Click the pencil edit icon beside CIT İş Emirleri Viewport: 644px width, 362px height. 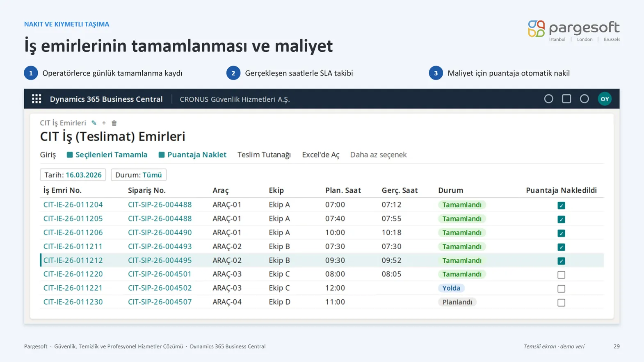coord(94,123)
